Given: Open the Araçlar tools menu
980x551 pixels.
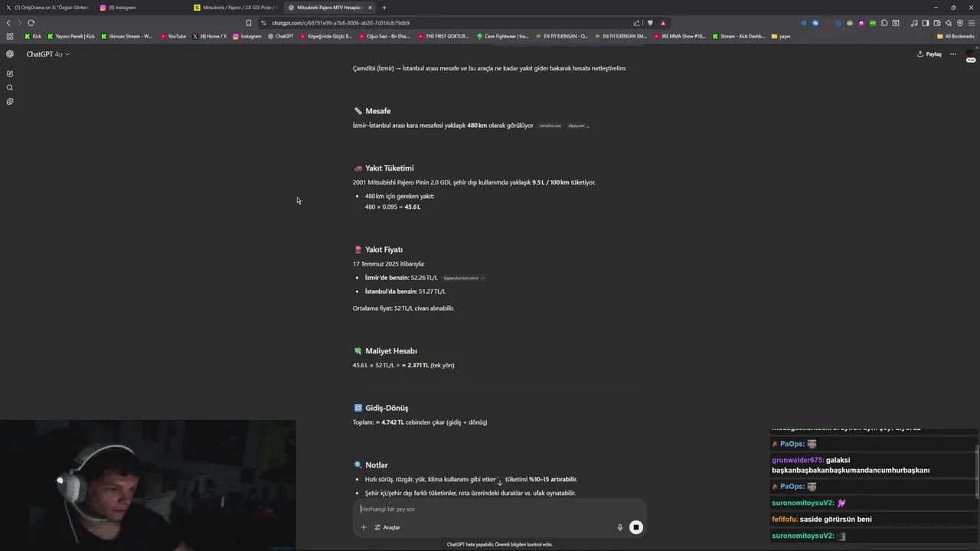Looking at the screenshot, I should point(387,527).
